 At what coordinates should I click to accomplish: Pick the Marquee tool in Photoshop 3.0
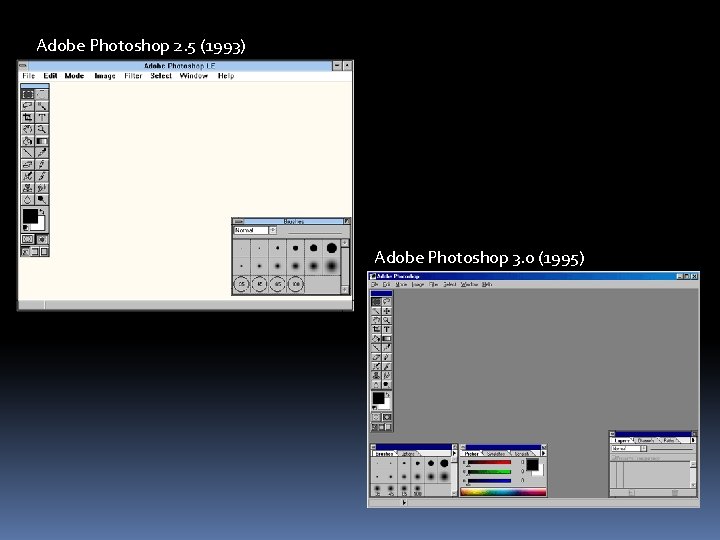pyautogui.click(x=376, y=302)
